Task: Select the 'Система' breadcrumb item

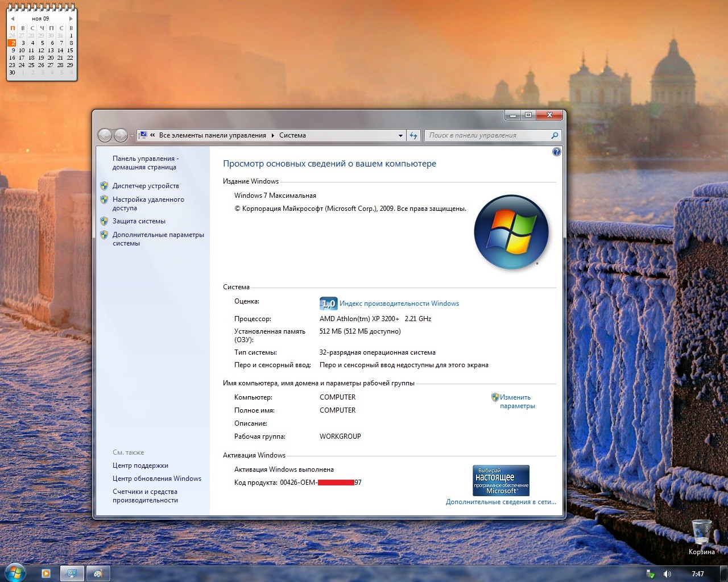Action: (x=292, y=135)
